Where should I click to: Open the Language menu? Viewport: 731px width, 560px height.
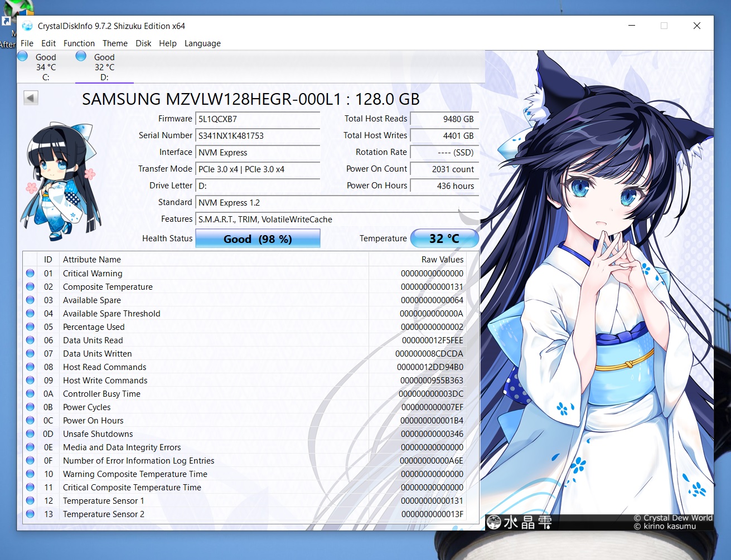point(202,43)
